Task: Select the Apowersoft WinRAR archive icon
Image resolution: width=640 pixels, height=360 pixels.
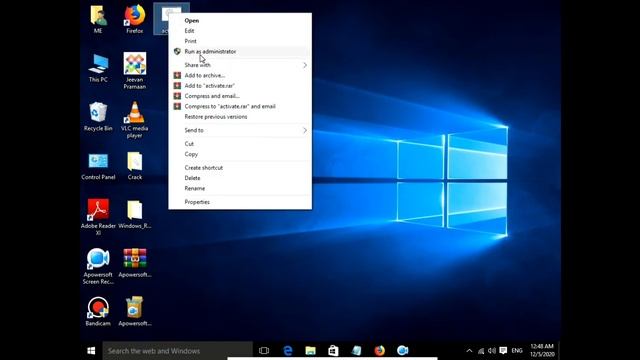Action: coord(135,263)
